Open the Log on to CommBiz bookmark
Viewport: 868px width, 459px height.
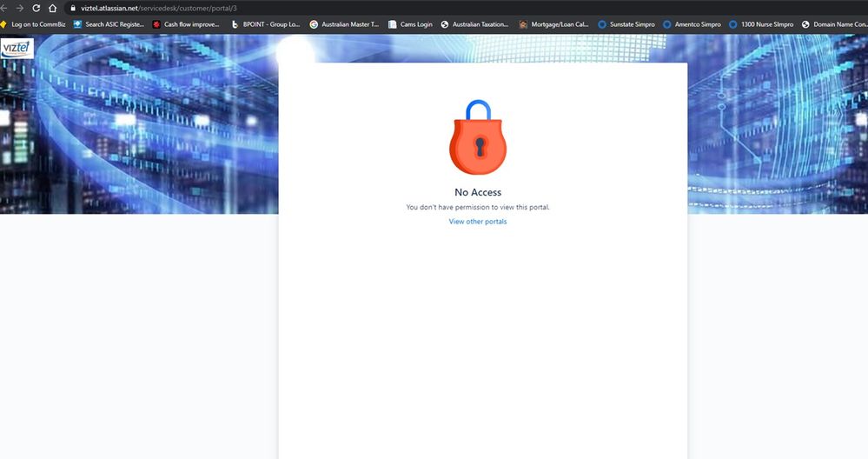pos(33,24)
